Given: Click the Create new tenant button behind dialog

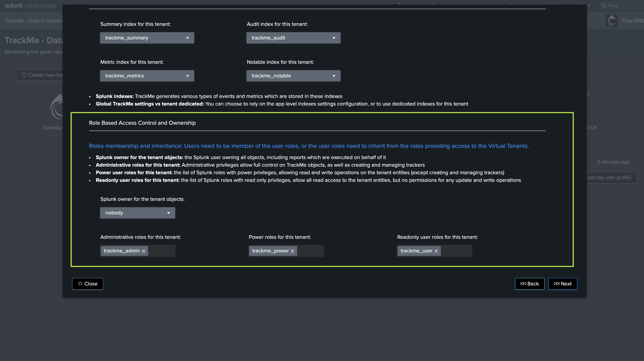Looking at the screenshot, I should [x=39, y=75].
